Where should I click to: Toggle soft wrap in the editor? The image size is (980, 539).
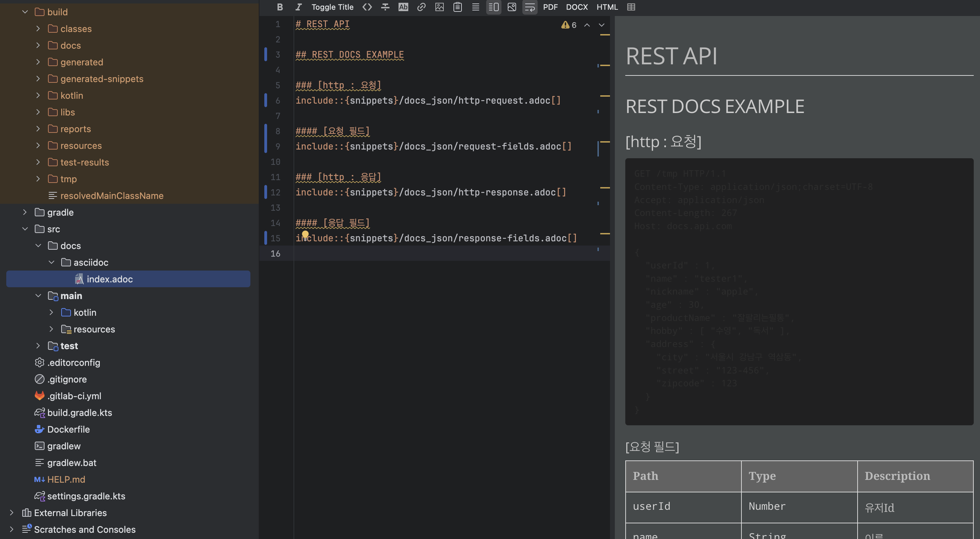pyautogui.click(x=530, y=7)
